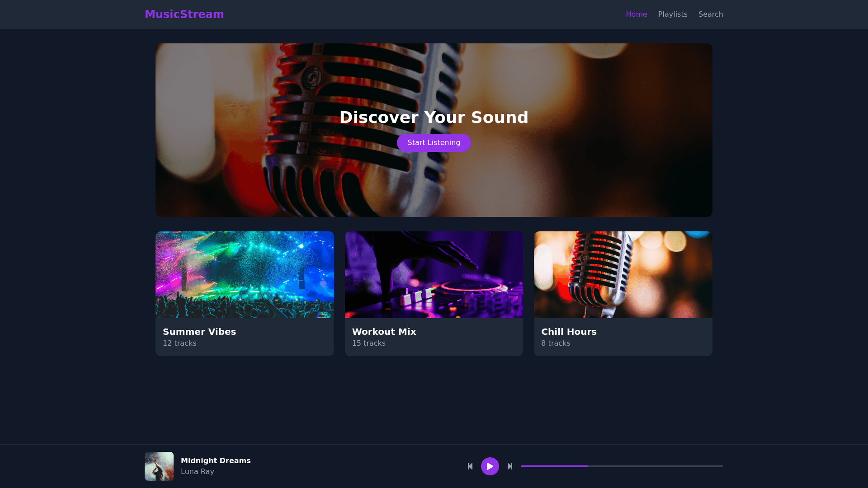Click the 15 tracks label
Image resolution: width=868 pixels, height=488 pixels.
click(368, 343)
